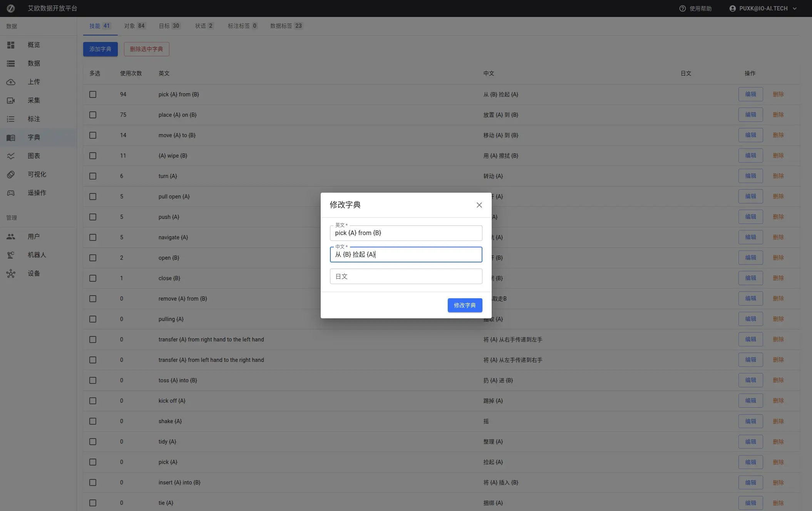812x511 pixels.
Task: Select the checkbox for move {A} to {B}
Action: click(x=93, y=135)
